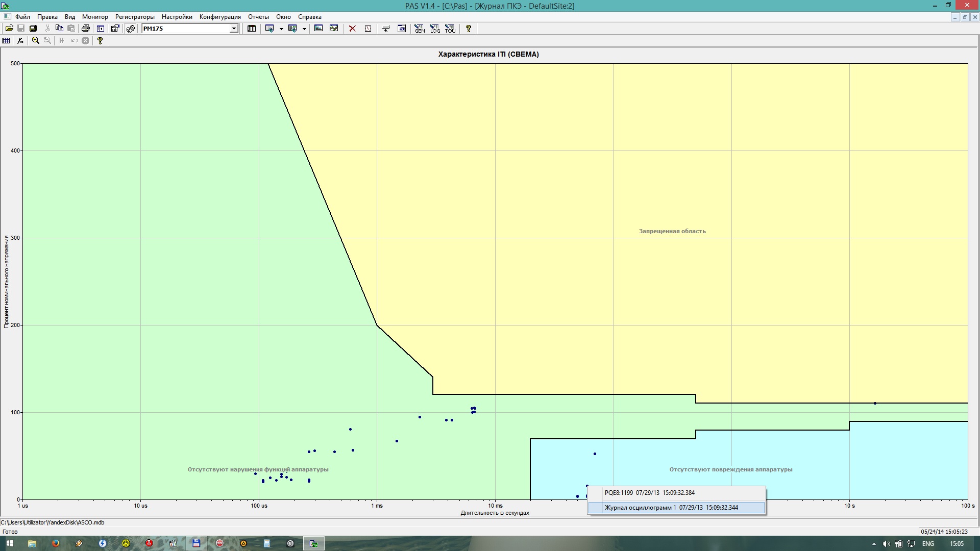980x551 pixels.
Task: Expand the arrow beside the retrieve logs icon
Action: click(304, 29)
